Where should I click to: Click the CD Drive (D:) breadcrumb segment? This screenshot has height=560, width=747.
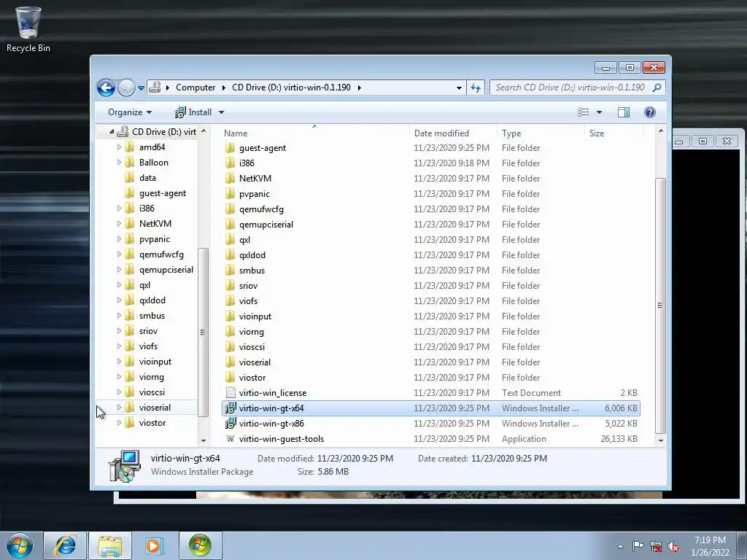[291, 87]
